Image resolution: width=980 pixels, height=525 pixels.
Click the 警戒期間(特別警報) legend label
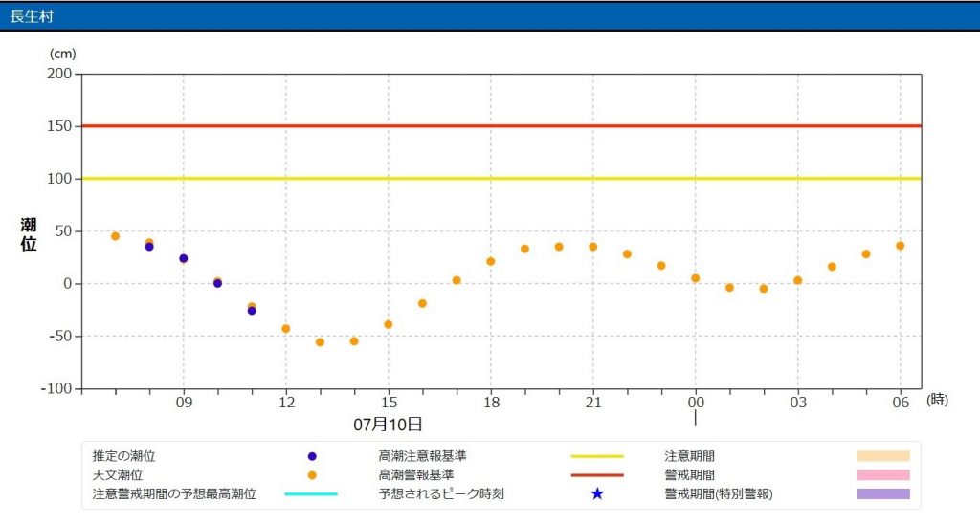point(719,493)
